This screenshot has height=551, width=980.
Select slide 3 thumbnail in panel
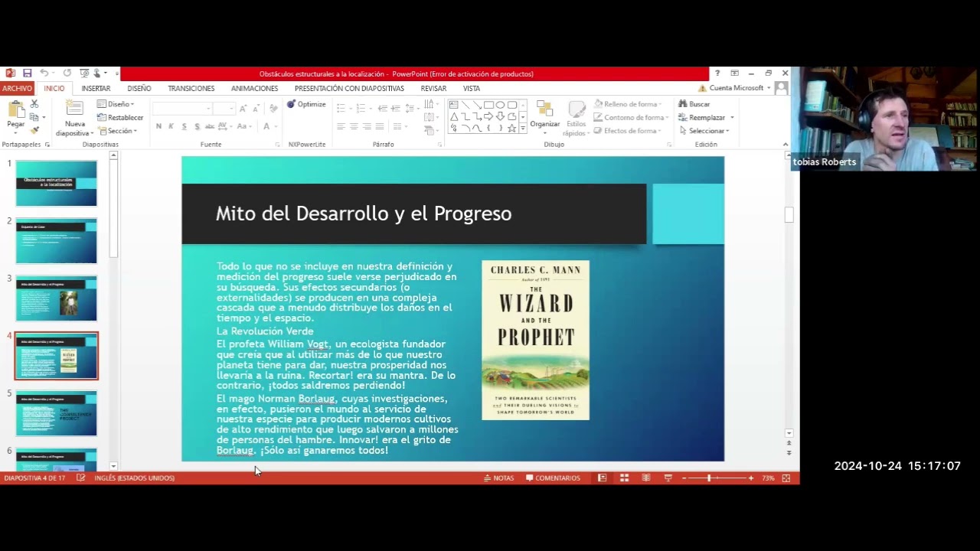coord(57,298)
